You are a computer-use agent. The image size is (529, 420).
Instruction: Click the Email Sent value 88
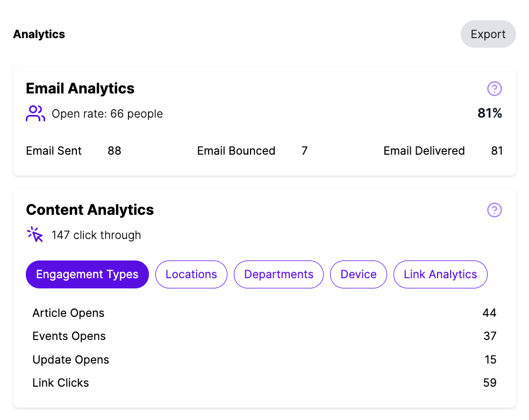pos(115,151)
